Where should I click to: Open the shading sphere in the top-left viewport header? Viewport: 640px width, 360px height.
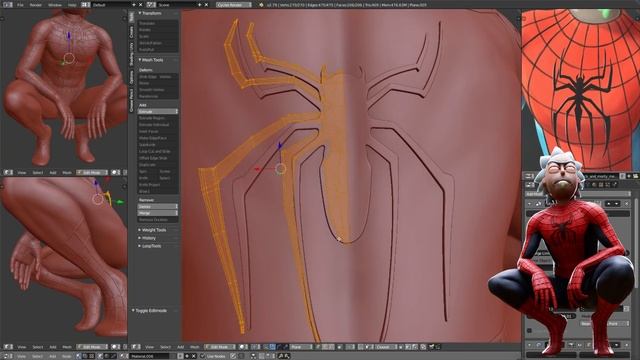(115, 173)
